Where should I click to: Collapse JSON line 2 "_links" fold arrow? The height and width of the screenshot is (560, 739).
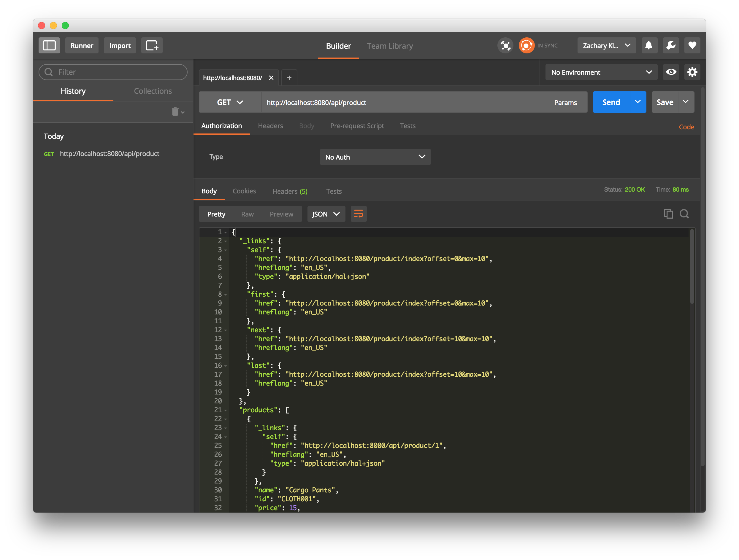point(226,241)
